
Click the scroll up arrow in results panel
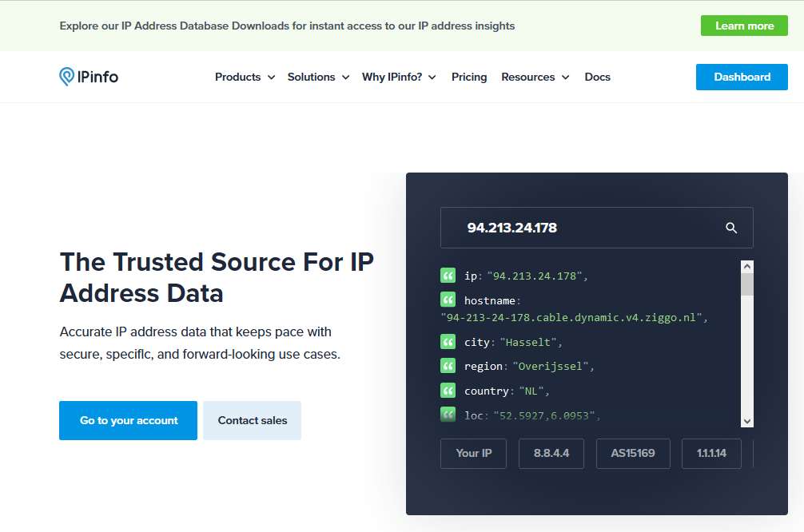pos(746,268)
